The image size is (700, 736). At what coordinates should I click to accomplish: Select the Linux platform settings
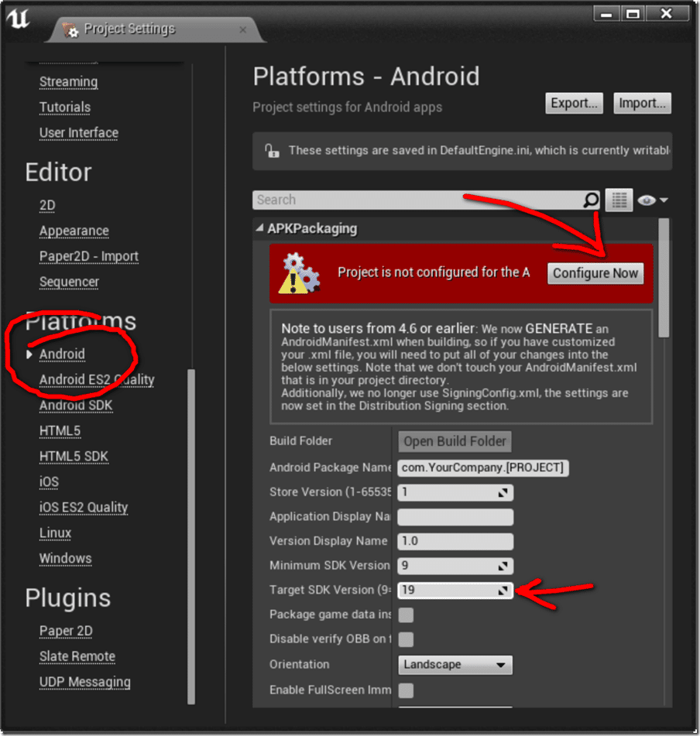56,532
